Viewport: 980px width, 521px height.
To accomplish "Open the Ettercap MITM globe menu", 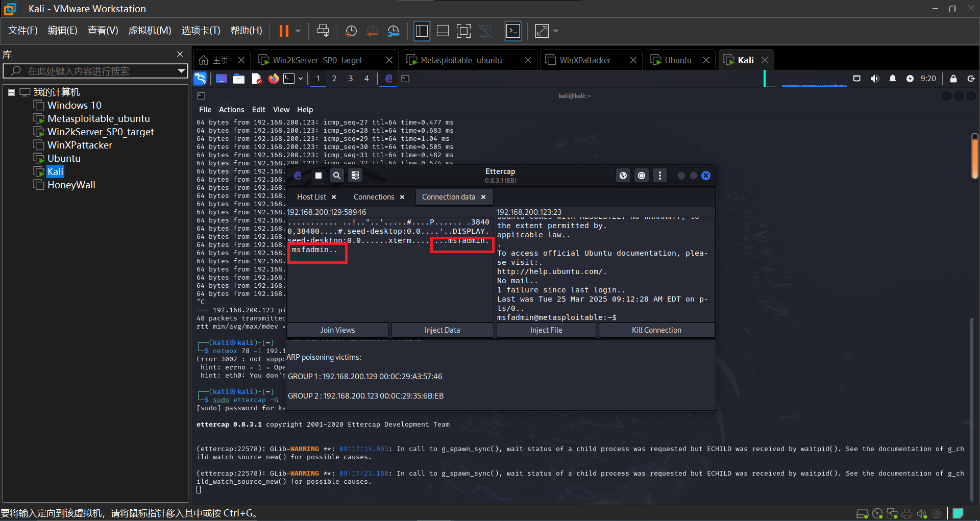I will click(623, 176).
